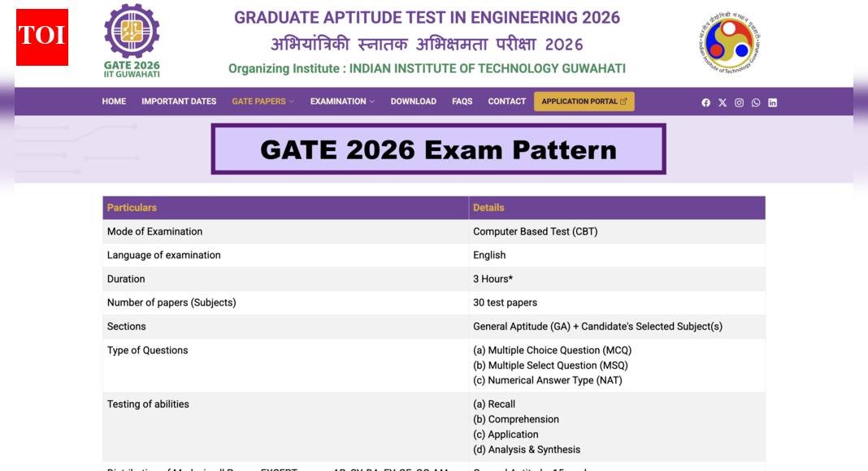Image resolution: width=868 pixels, height=471 pixels.
Task: Expand the EXAMINATION dropdown
Action: coord(341,102)
